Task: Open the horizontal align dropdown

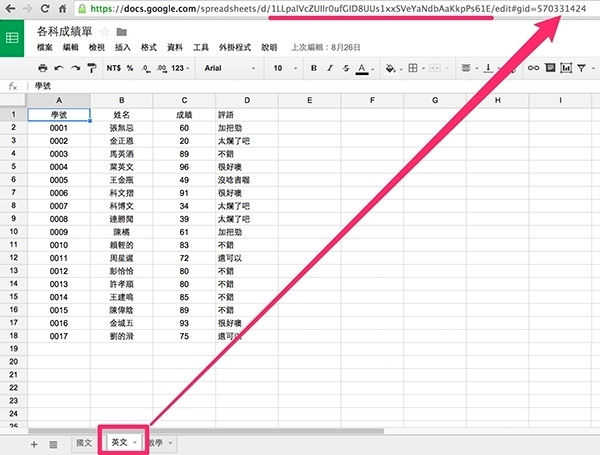Action: coord(470,68)
